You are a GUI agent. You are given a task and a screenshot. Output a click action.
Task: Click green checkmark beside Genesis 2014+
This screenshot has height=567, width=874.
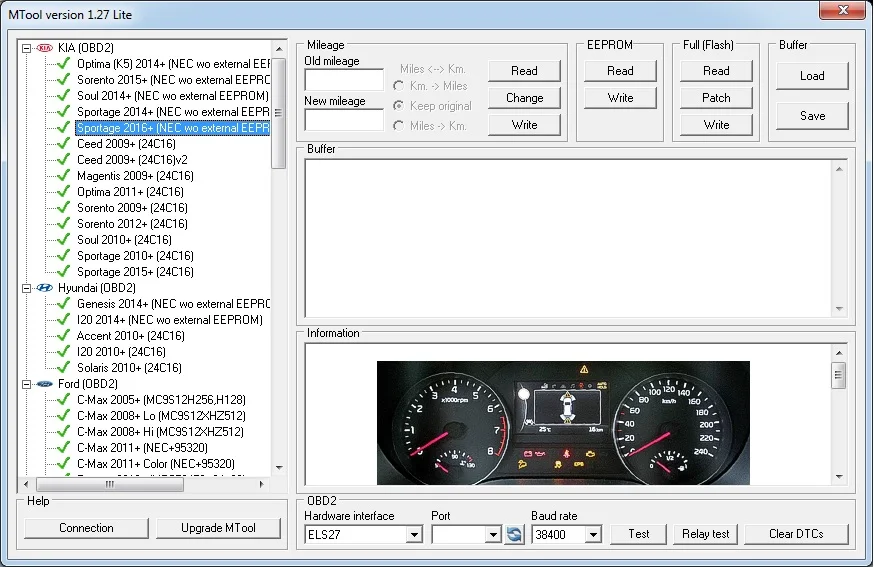pyautogui.click(x=64, y=304)
